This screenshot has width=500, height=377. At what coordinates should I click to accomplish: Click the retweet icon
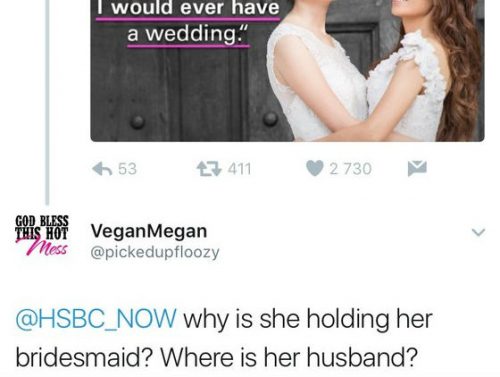point(209,169)
